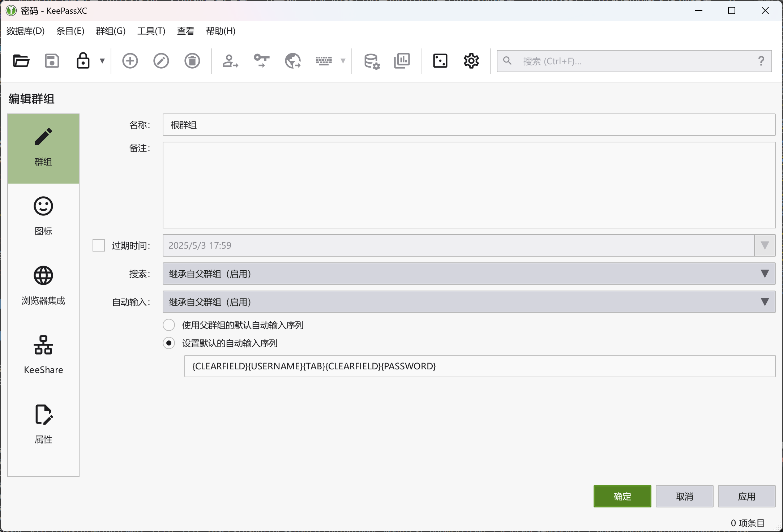Image resolution: width=783 pixels, height=532 pixels.
Task: Open the 帮助(H) menu
Action: coord(221,31)
